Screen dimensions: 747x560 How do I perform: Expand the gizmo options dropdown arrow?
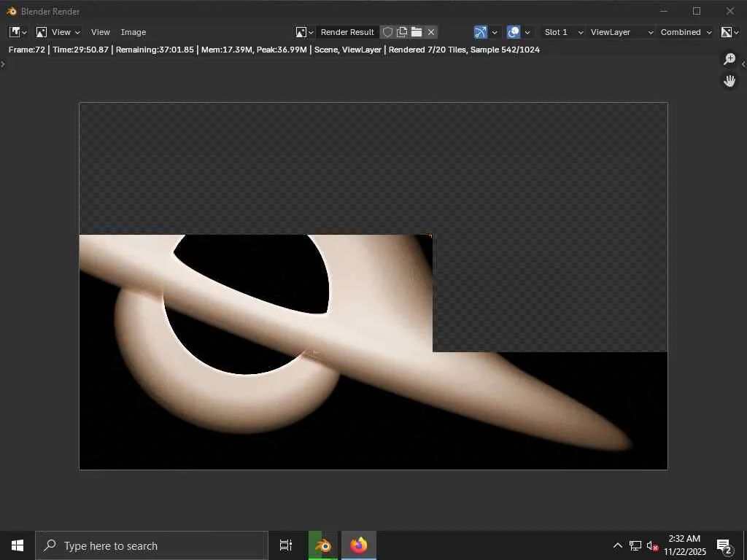tap(495, 32)
